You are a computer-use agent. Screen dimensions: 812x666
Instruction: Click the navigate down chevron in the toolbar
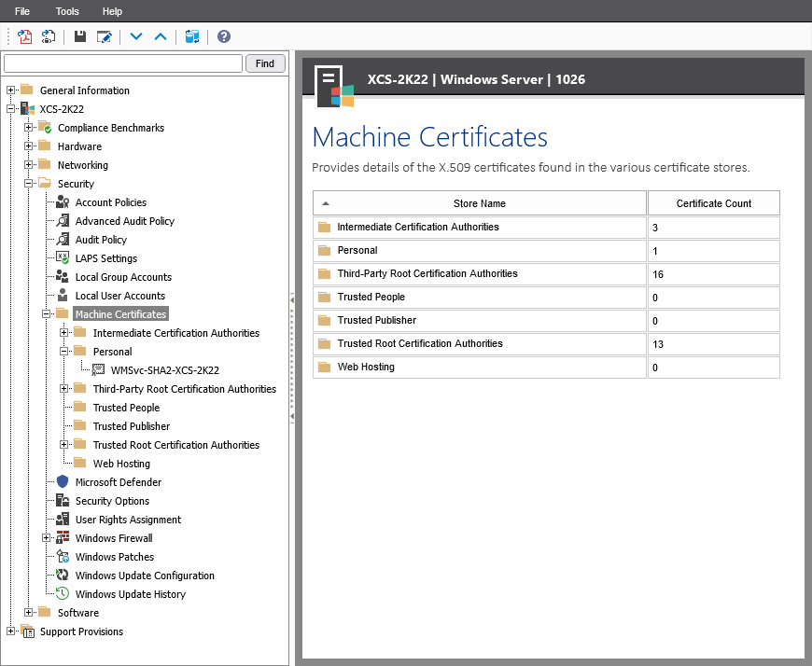coord(134,36)
